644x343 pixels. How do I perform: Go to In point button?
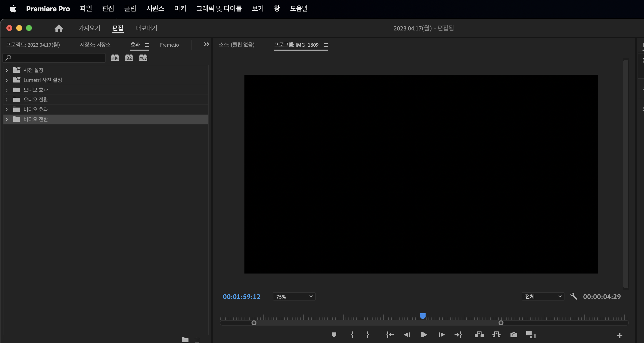(x=390, y=335)
